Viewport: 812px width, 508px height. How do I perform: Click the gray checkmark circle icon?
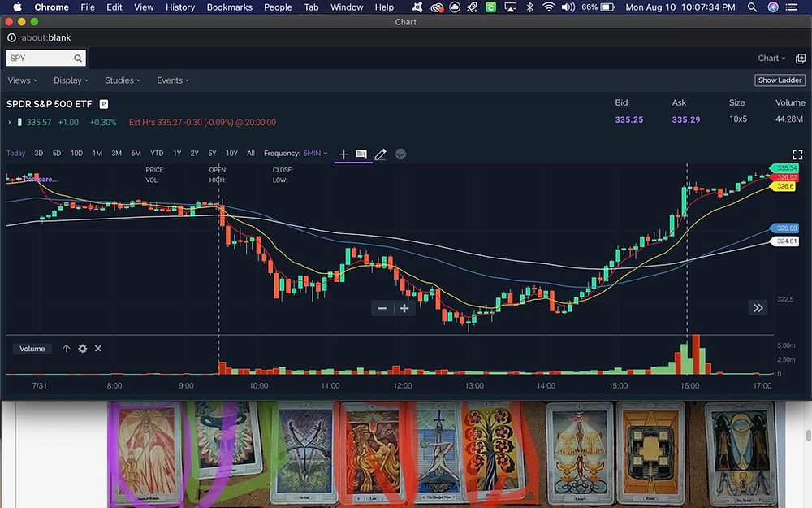400,154
